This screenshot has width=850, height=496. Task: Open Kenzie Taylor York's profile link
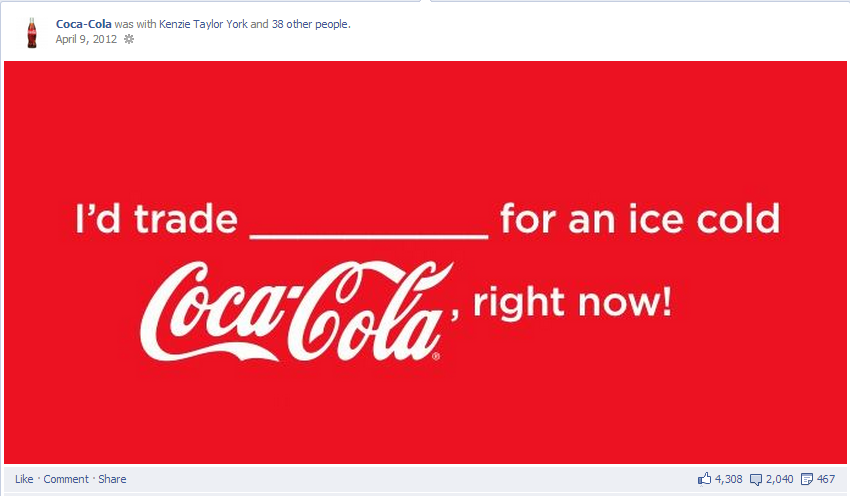click(x=203, y=24)
